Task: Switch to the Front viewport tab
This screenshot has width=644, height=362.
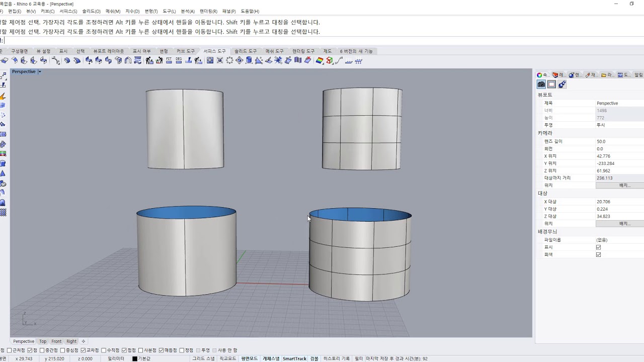Action: (x=56, y=341)
